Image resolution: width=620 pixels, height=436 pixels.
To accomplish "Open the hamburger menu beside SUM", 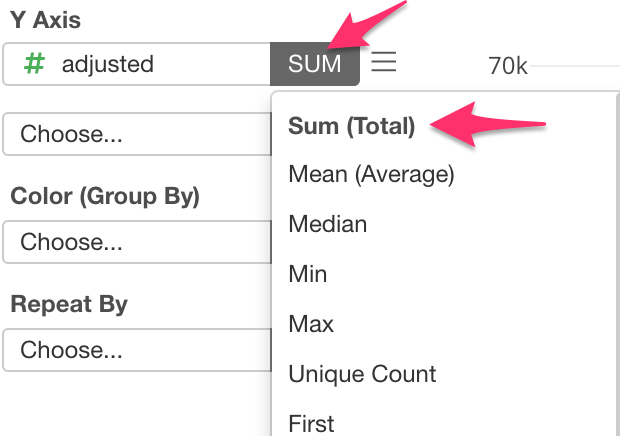I will pos(384,63).
